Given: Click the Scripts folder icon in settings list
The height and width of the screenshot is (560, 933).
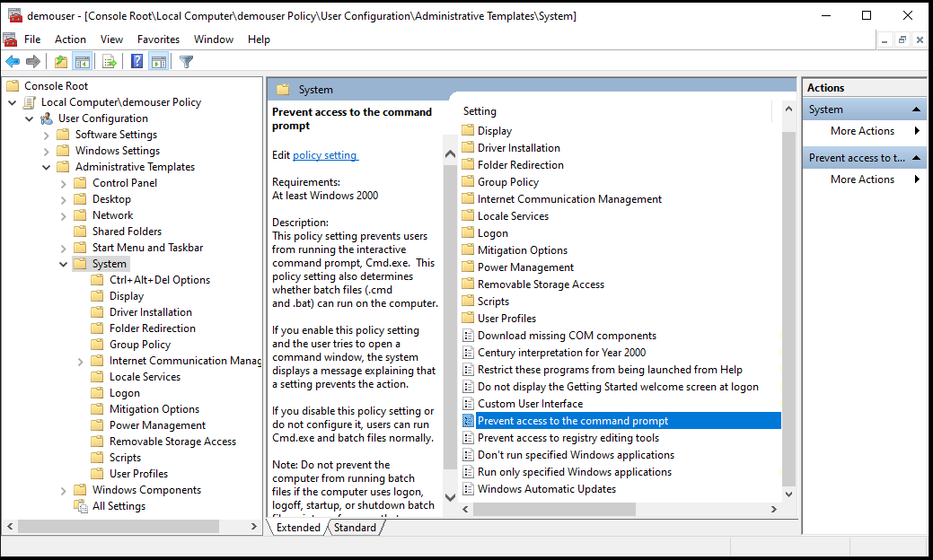Looking at the screenshot, I should [468, 301].
